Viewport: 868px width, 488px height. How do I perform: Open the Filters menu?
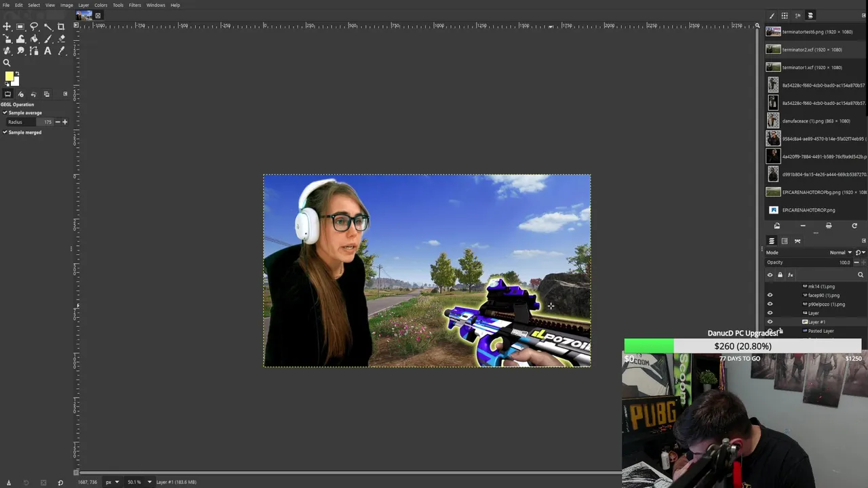(135, 5)
